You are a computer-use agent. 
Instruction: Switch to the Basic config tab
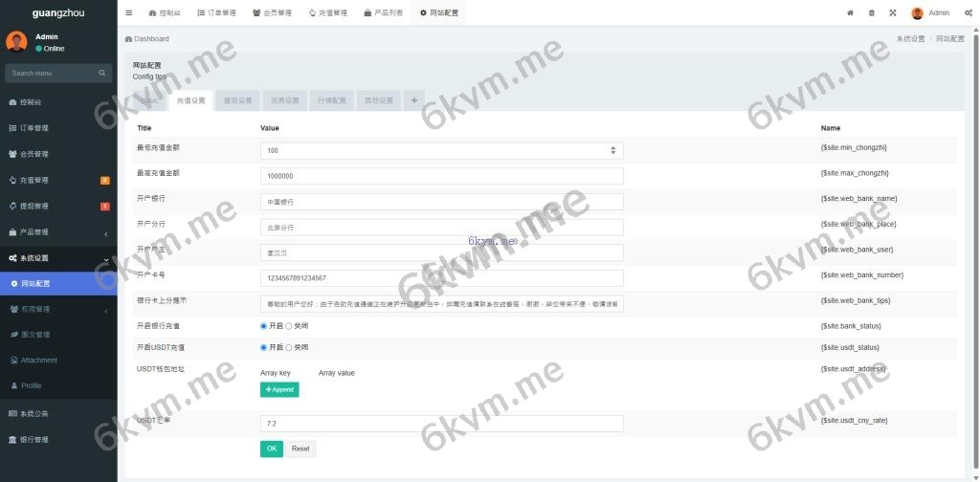150,100
